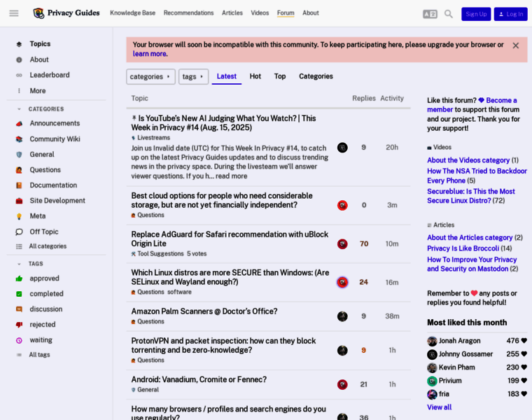The image size is (532, 420).
Task: Dismiss the browser incompatibility banner
Action: coord(515,45)
